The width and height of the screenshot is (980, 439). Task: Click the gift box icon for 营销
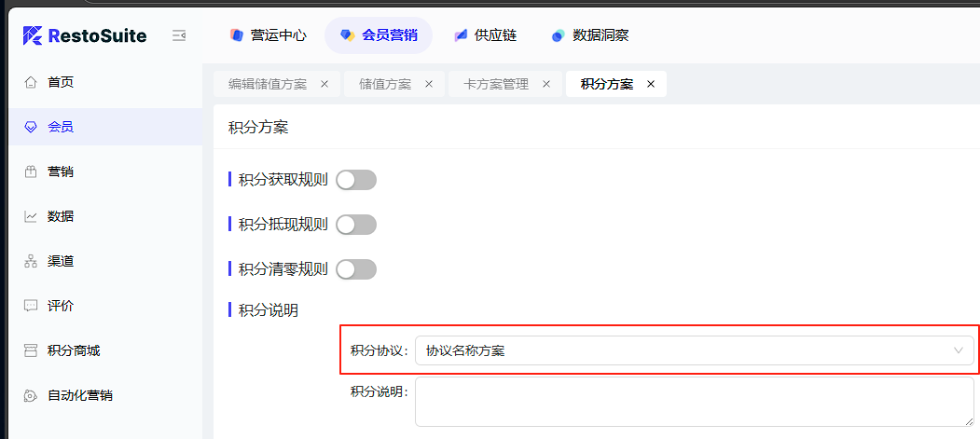[x=30, y=171]
